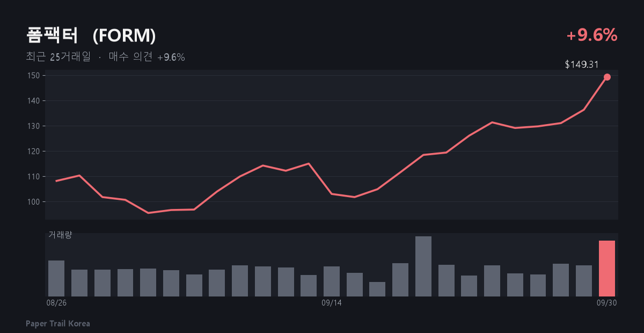Click the 130 y-axis price label
644x333 pixels.
coord(33,126)
